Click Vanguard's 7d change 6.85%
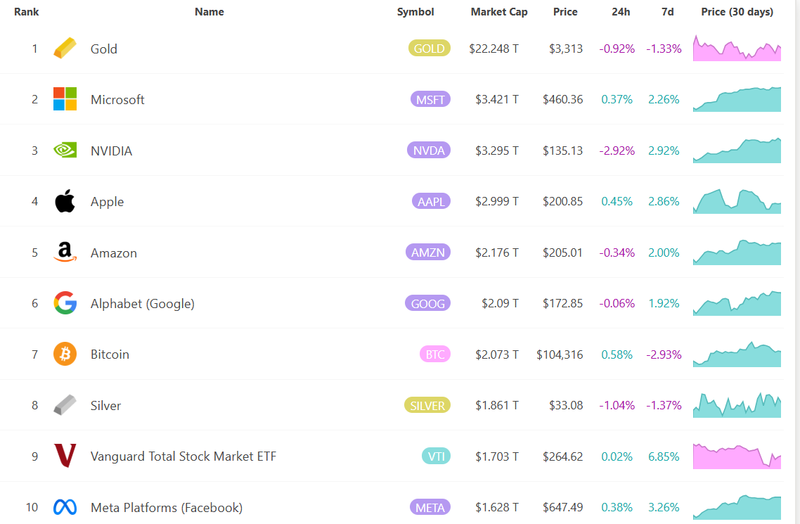 664,457
